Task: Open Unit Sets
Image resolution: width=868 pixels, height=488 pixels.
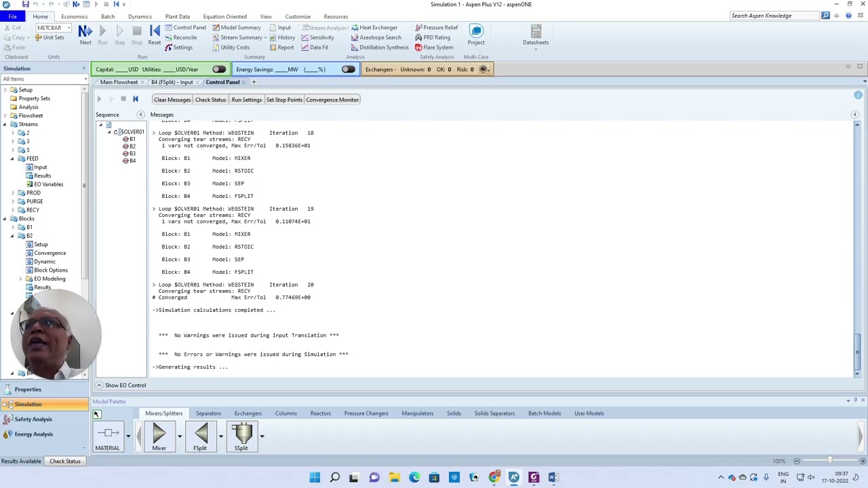Action: (x=50, y=37)
